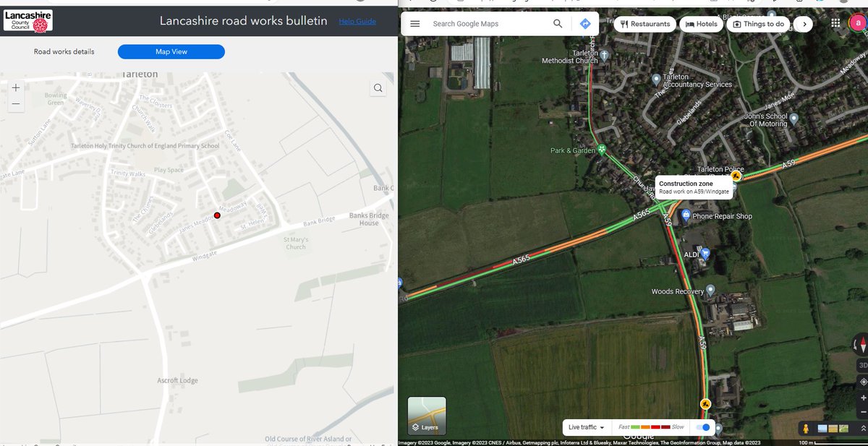Select the ALDI shopping pin
868x446 pixels.
[706, 254]
